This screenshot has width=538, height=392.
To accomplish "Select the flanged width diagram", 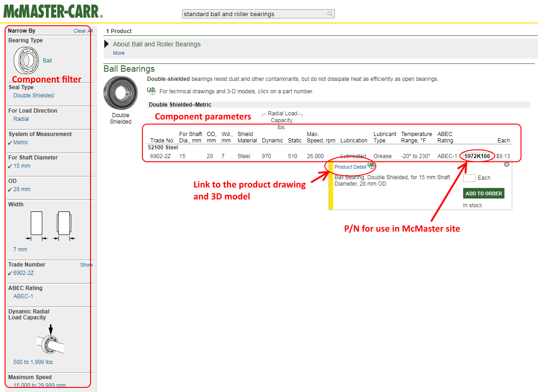I will click(x=64, y=226).
